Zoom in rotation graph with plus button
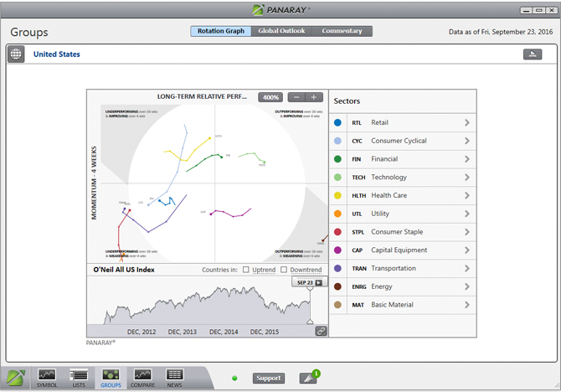 point(314,97)
